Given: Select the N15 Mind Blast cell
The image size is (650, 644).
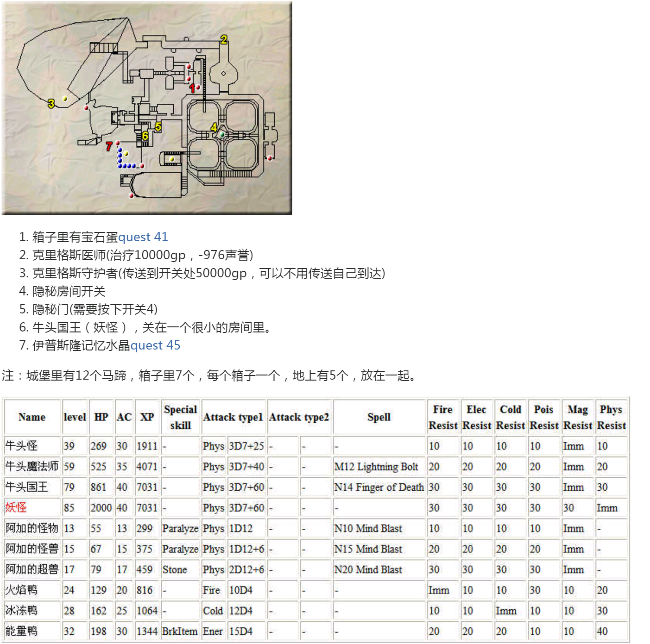Looking at the screenshot, I should (x=379, y=549).
